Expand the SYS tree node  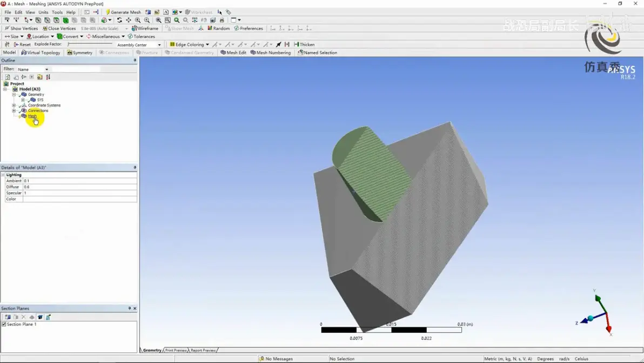tap(23, 100)
